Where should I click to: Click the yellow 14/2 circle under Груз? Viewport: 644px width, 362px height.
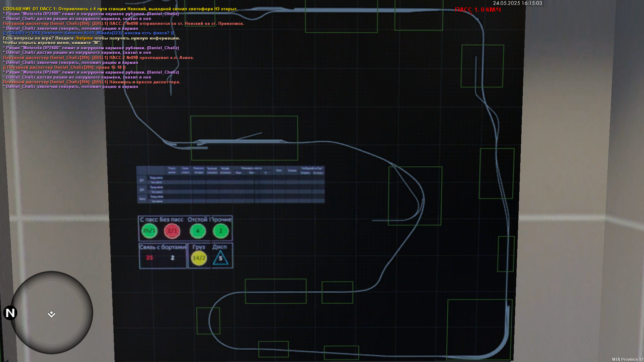pyautogui.click(x=199, y=258)
